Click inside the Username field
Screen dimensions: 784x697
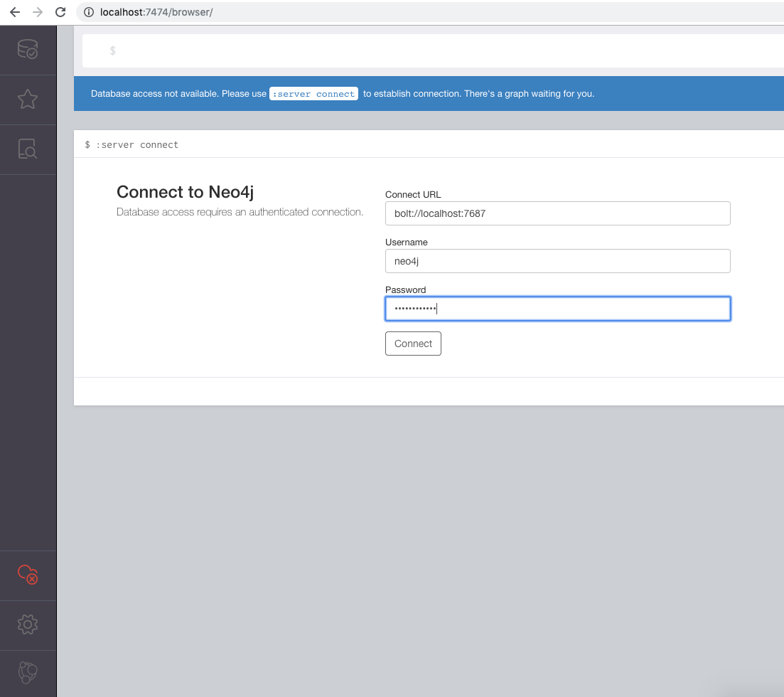557,261
